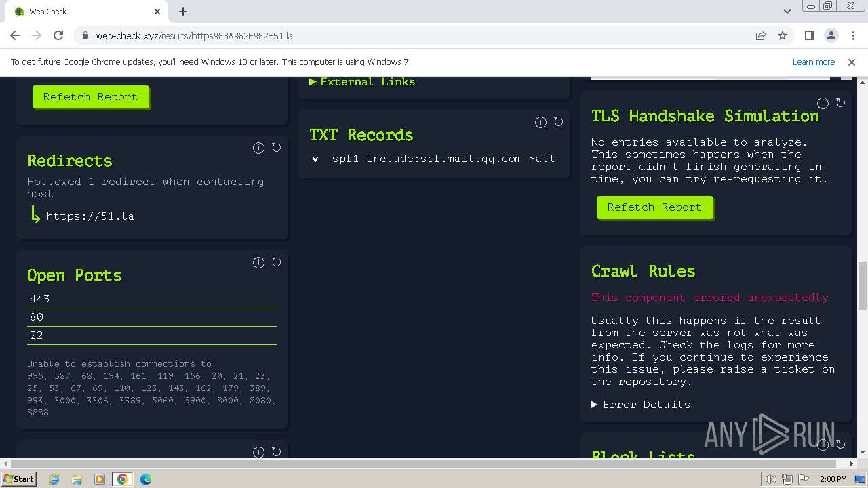
Task: Select open port 22 row
Action: pyautogui.click(x=152, y=335)
